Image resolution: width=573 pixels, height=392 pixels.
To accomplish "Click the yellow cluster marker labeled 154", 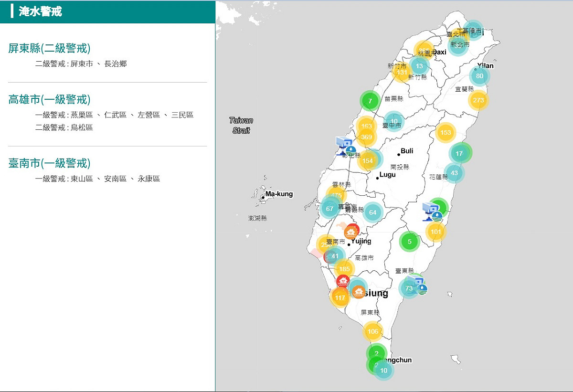I will 368,161.
